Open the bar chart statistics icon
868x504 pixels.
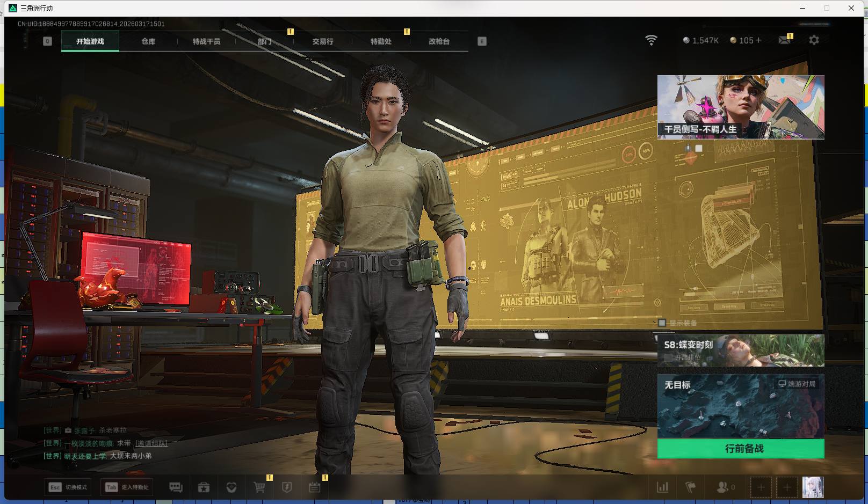pyautogui.click(x=663, y=487)
